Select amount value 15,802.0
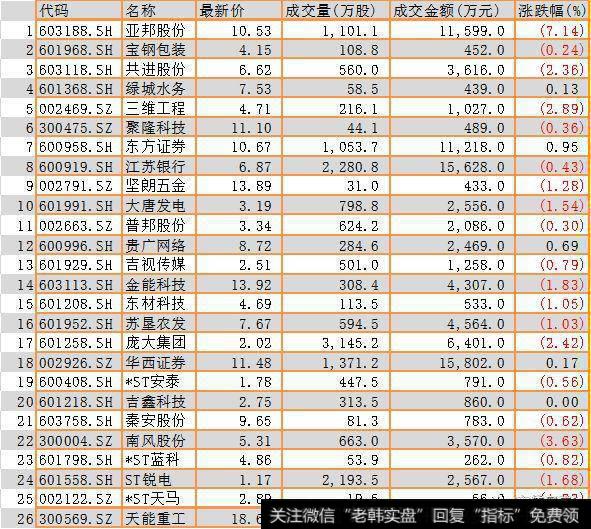 (x=472, y=363)
